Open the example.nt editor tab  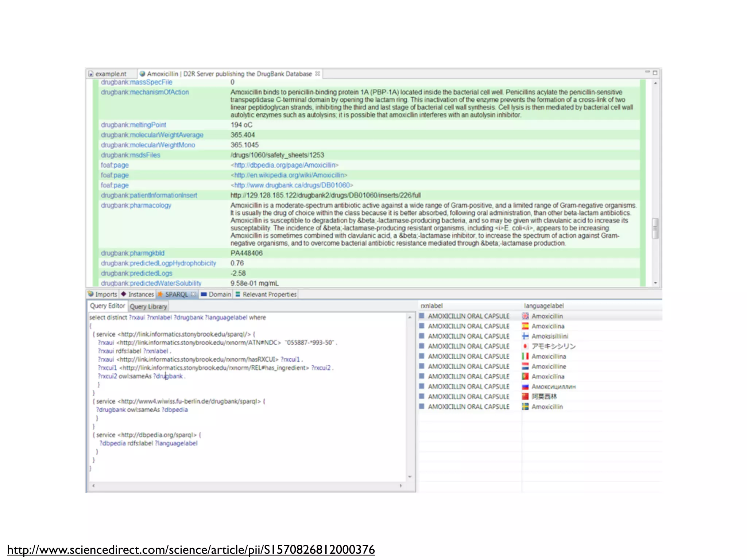point(111,74)
